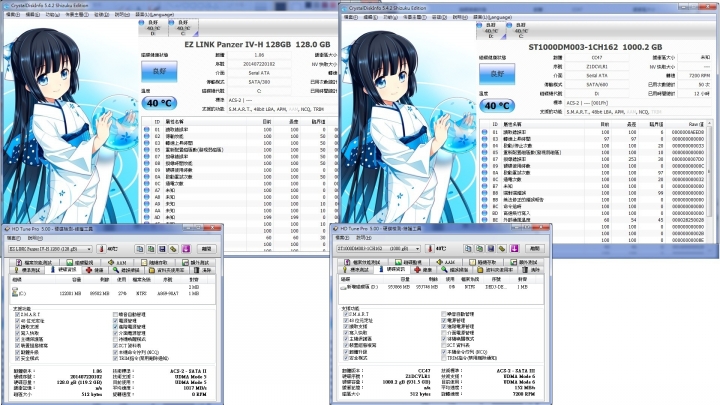Click copy-text-to-clipboard icon in left HD Tune toolbar
Image resolution: width=720 pixels, height=405 pixels.
point(140,249)
